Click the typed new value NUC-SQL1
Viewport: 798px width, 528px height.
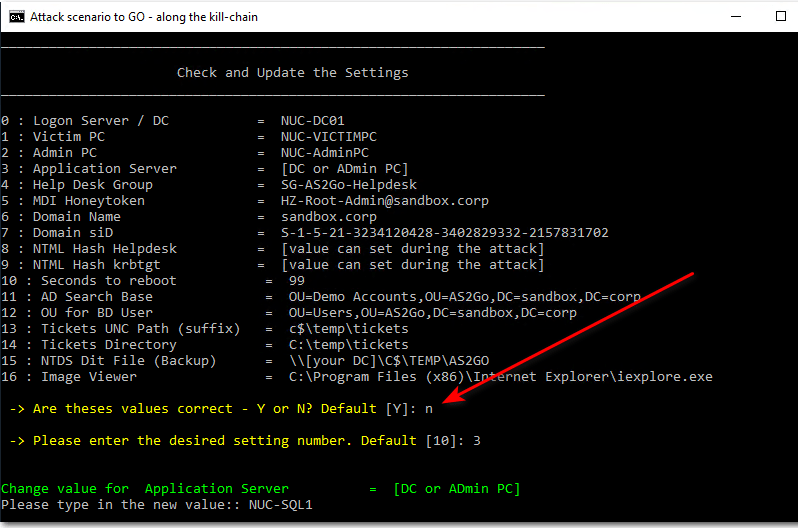tap(280, 505)
